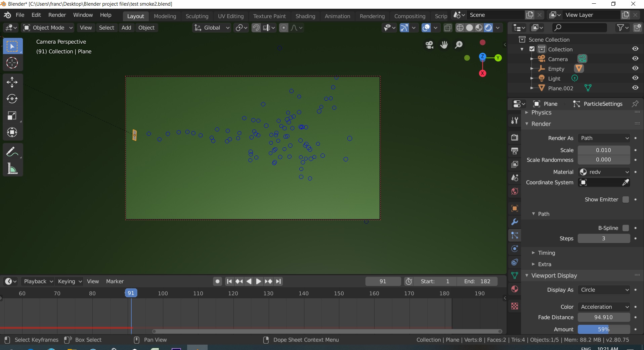
Task: Open the Add menu in viewport header
Action: pos(126,28)
